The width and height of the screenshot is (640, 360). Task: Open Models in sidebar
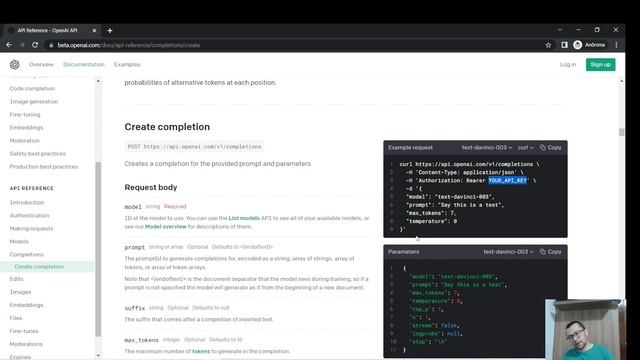point(19,242)
